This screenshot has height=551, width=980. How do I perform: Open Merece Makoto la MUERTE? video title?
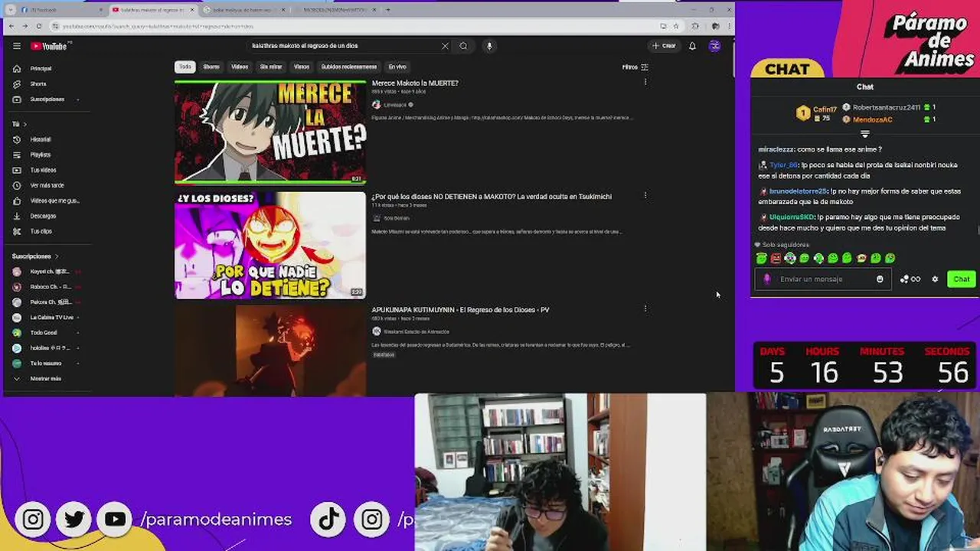click(x=415, y=83)
